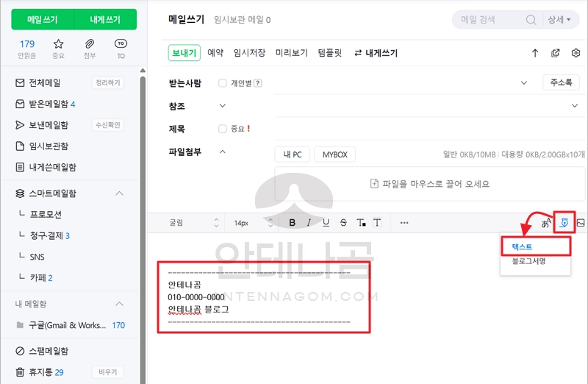Open 보낸메일함 sent folder
The width and height of the screenshot is (588, 384).
[42, 125]
